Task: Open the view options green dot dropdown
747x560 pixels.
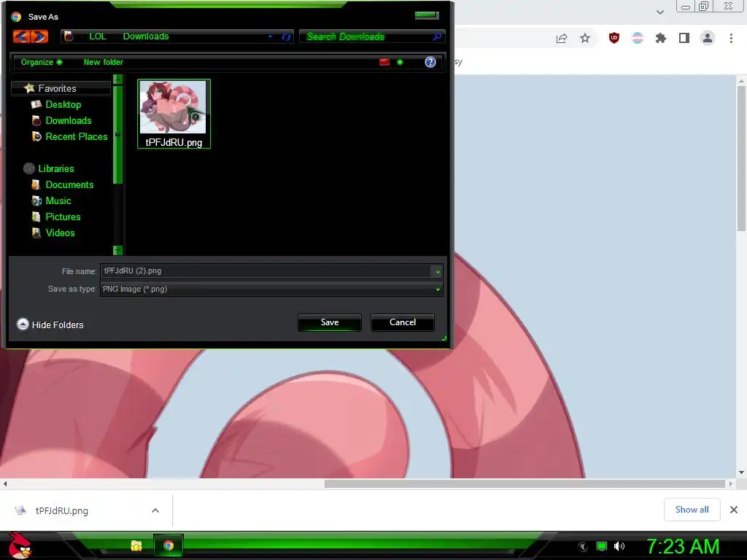Action: (x=400, y=62)
